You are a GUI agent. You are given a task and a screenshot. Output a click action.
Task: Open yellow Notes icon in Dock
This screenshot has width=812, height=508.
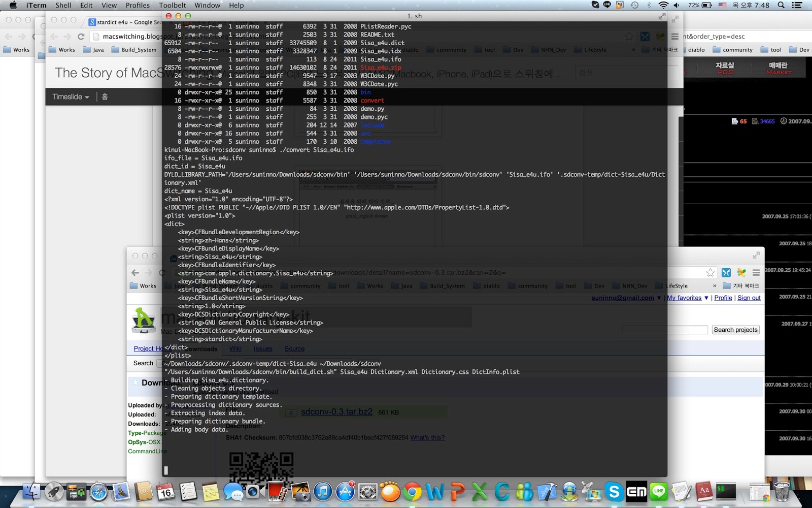tap(211, 491)
